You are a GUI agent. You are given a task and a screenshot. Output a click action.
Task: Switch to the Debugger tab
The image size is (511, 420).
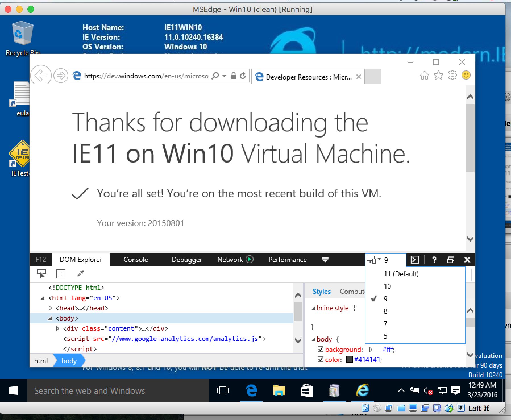tap(187, 259)
